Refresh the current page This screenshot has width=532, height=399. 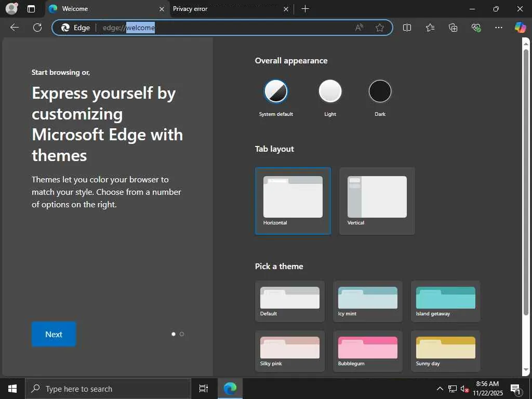tap(37, 28)
